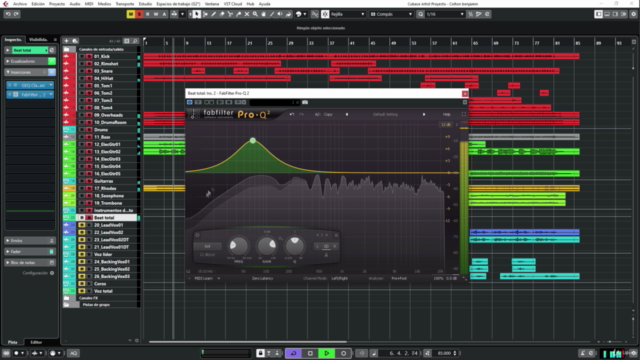The height and width of the screenshot is (360, 640).
Task: Open the Rejilla snap type dropdown
Action: (347, 14)
